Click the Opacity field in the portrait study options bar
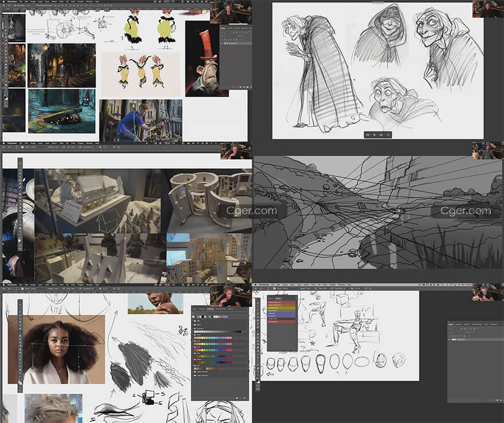The width and height of the screenshot is (504, 423). pos(57,288)
